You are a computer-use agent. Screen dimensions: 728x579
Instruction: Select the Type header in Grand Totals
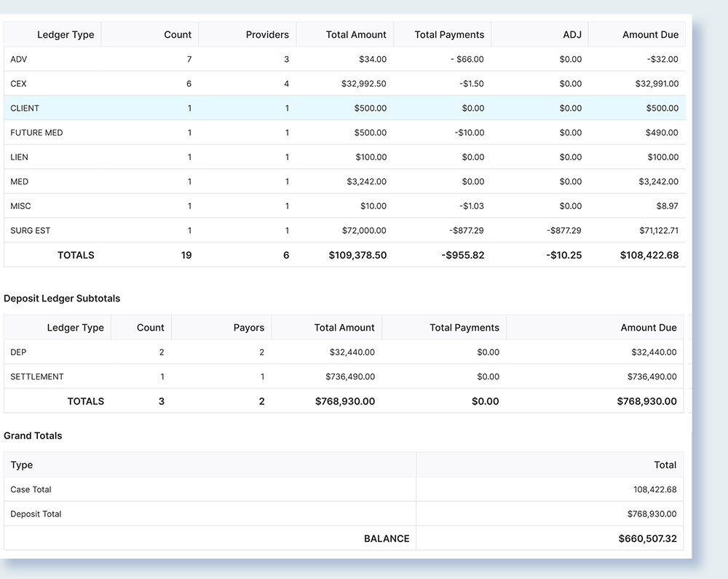(x=22, y=465)
